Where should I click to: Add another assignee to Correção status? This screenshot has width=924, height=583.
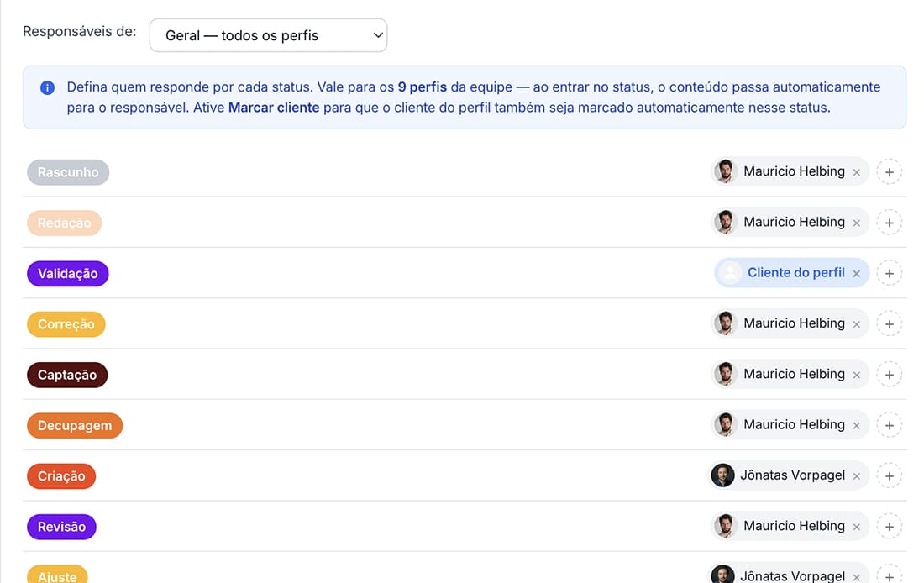890,324
